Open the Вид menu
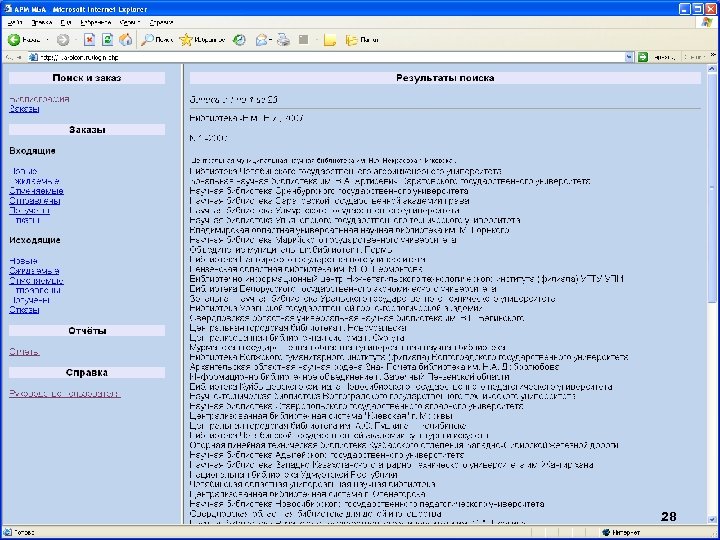Screen dimensions: 720x540 pos(66,22)
